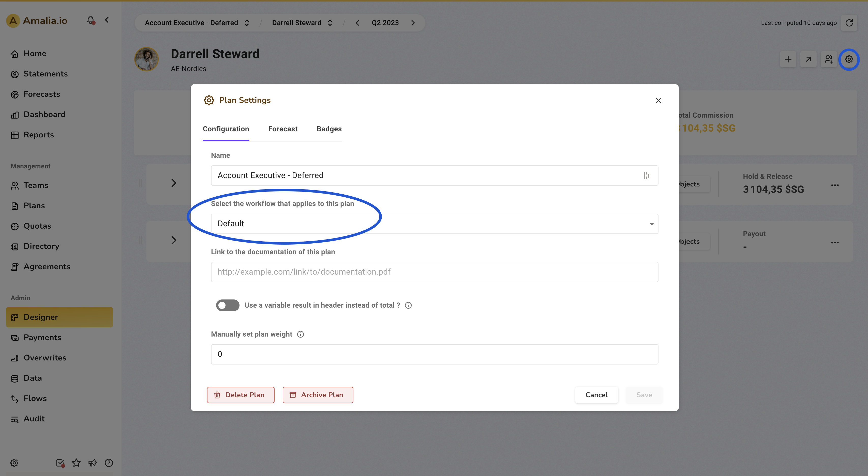Click the documentation link input field
Image resolution: width=868 pixels, height=476 pixels.
434,272
